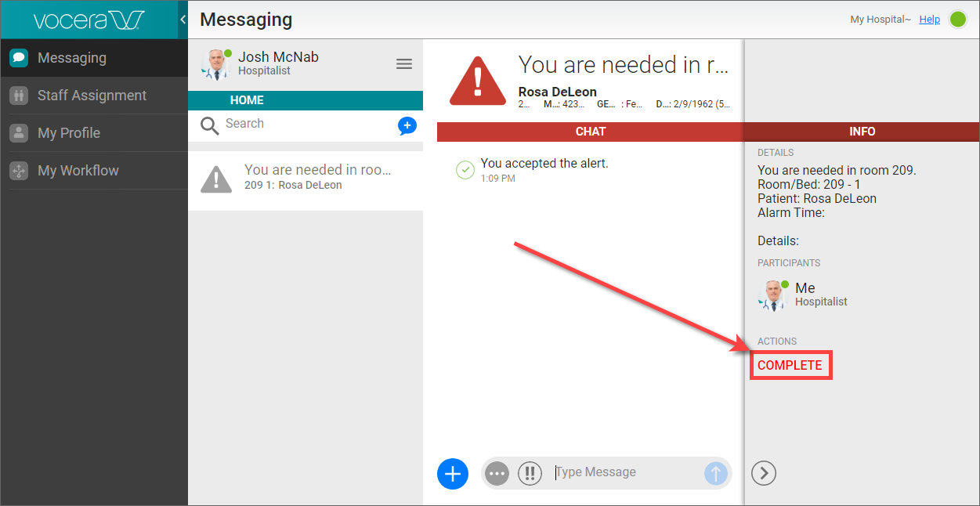Open My Profile in sidebar
This screenshot has width=980, height=506.
69,133
